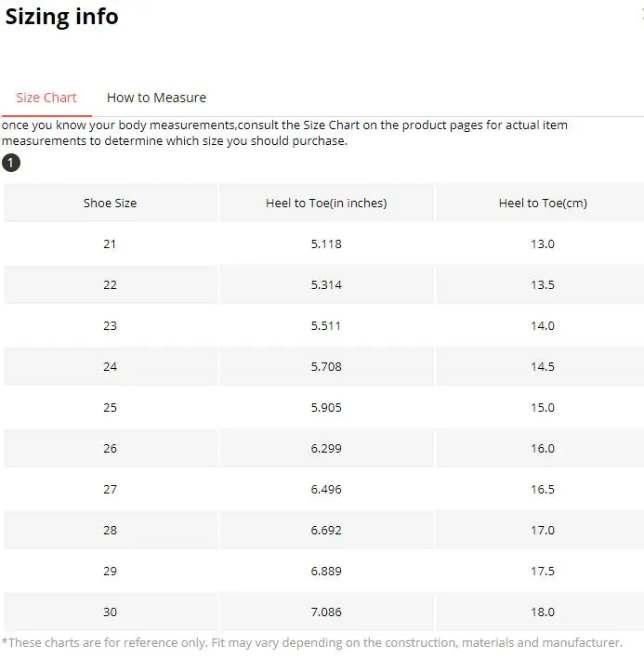Select shoe size 30 row label

click(110, 612)
